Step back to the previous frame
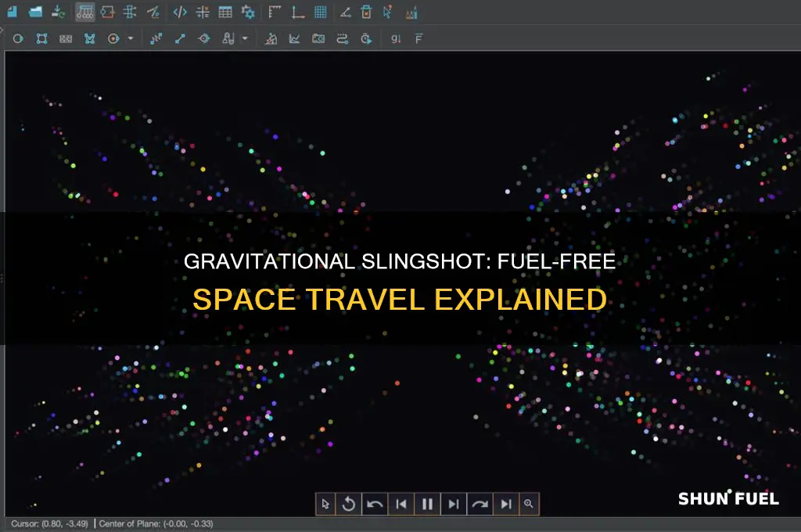The image size is (801, 532). 401,505
